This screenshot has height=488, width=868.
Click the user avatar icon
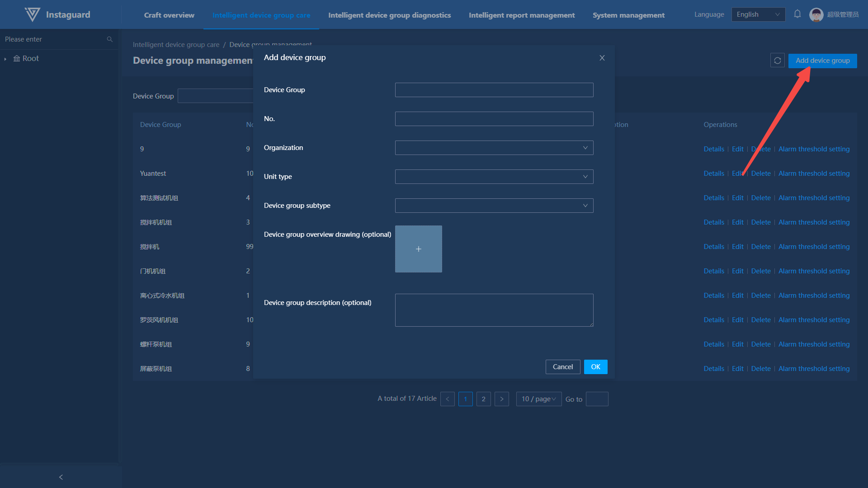[816, 14]
